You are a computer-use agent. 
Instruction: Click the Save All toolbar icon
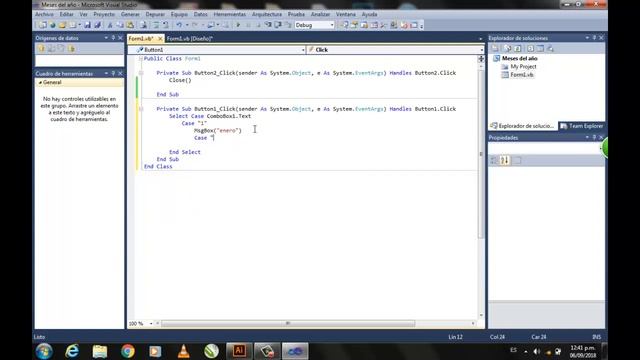coord(97,25)
